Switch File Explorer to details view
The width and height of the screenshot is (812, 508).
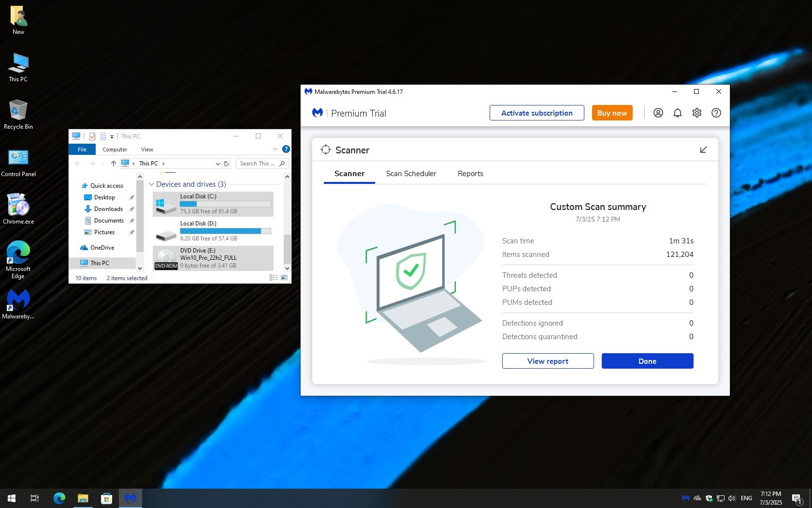pos(274,278)
